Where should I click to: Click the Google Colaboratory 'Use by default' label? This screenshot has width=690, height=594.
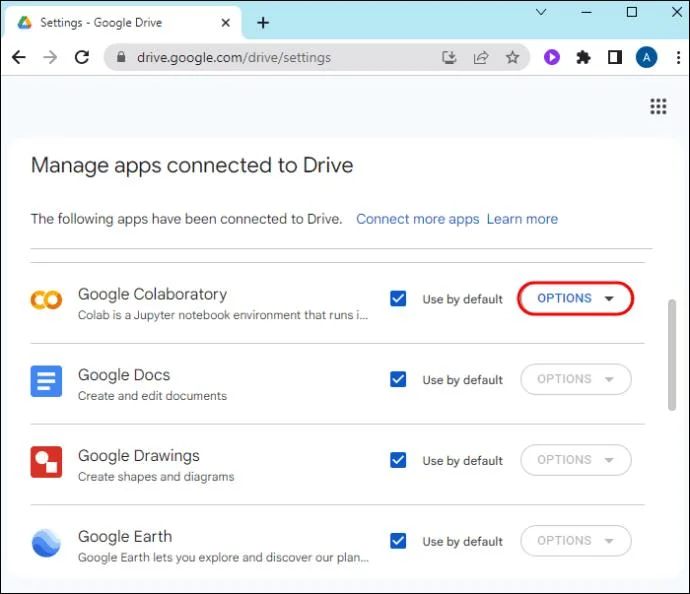[462, 299]
